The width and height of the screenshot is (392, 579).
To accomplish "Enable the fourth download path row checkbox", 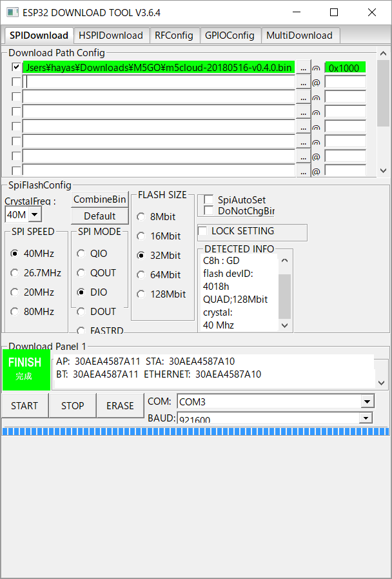I will tap(16, 111).
